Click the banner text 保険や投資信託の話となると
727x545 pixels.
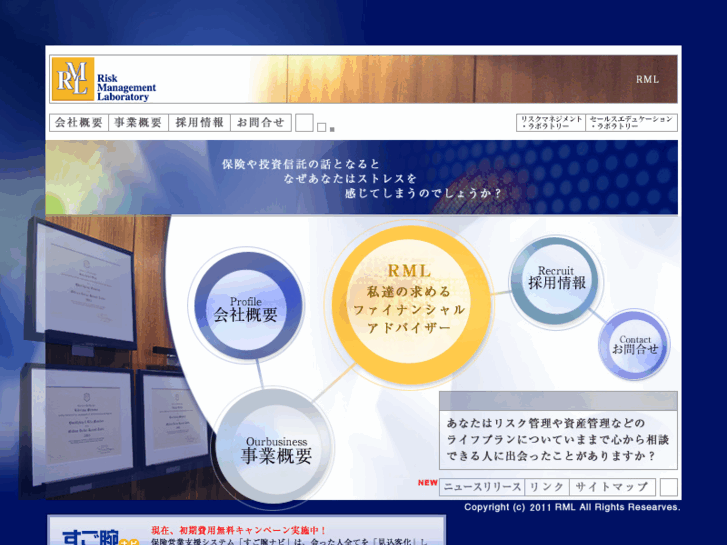pyautogui.click(x=301, y=164)
